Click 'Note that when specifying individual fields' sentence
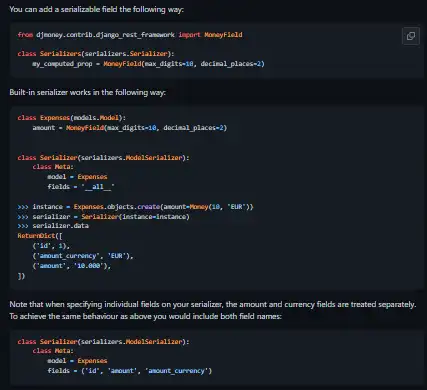 click(x=213, y=304)
